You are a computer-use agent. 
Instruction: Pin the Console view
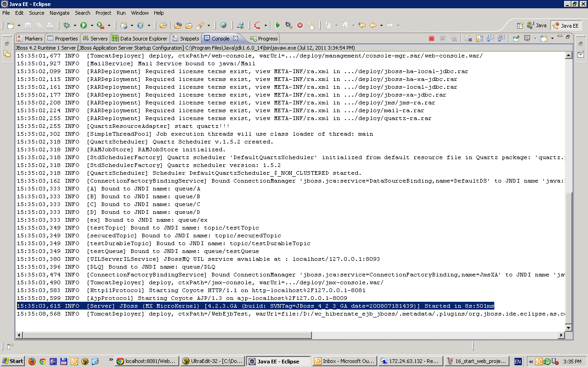tap(516, 38)
